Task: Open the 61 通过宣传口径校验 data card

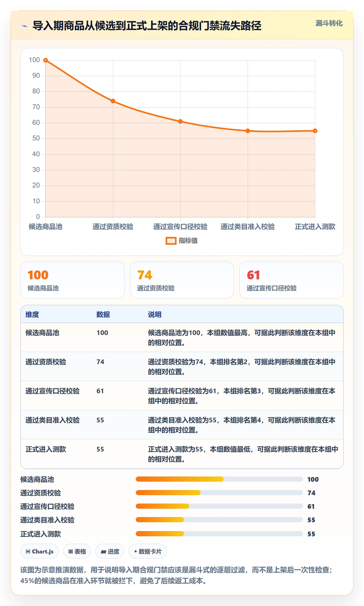Action: point(291,280)
